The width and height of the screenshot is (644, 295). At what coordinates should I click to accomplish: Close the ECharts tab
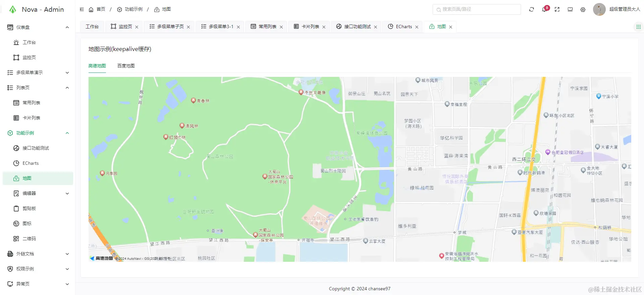[x=417, y=27]
